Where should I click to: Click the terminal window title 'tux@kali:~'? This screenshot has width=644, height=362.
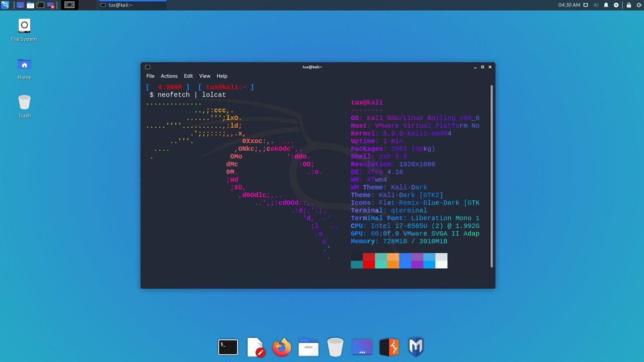[312, 67]
